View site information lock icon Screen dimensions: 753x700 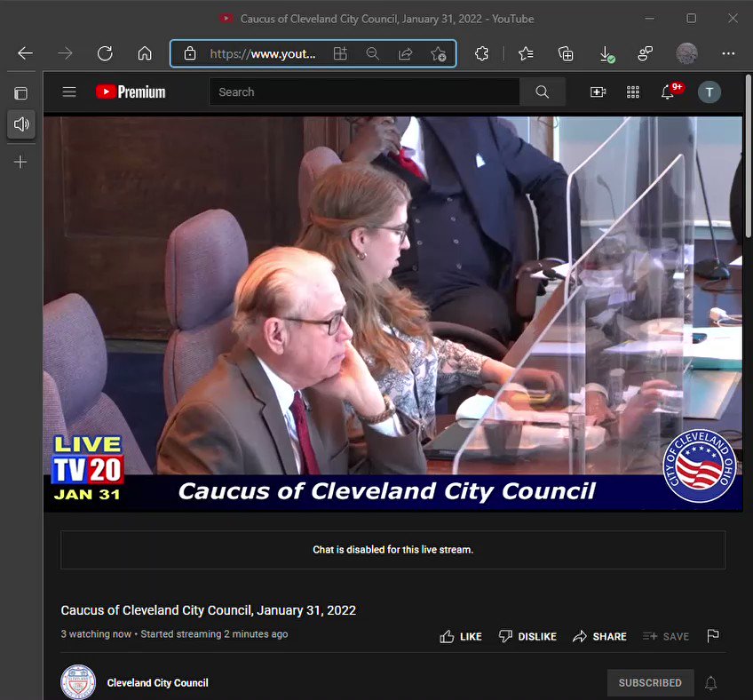coord(190,53)
